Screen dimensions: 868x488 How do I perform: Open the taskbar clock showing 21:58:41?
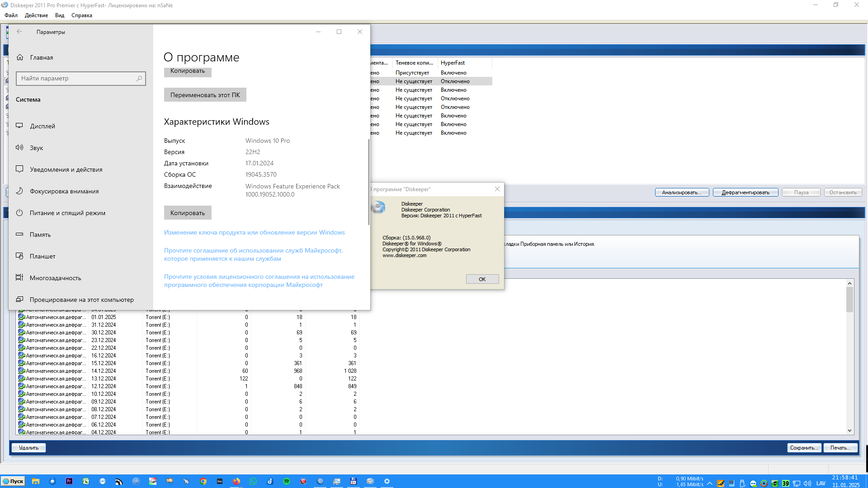click(845, 481)
